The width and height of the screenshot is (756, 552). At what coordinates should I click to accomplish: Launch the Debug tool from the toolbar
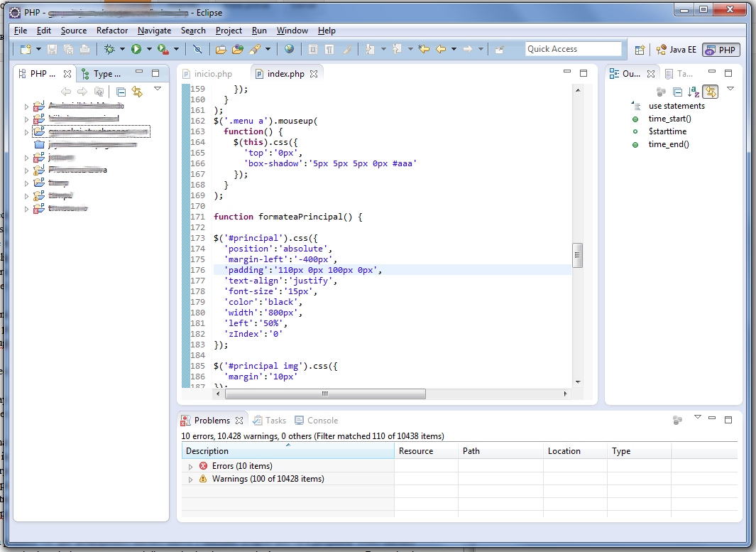coord(109,49)
